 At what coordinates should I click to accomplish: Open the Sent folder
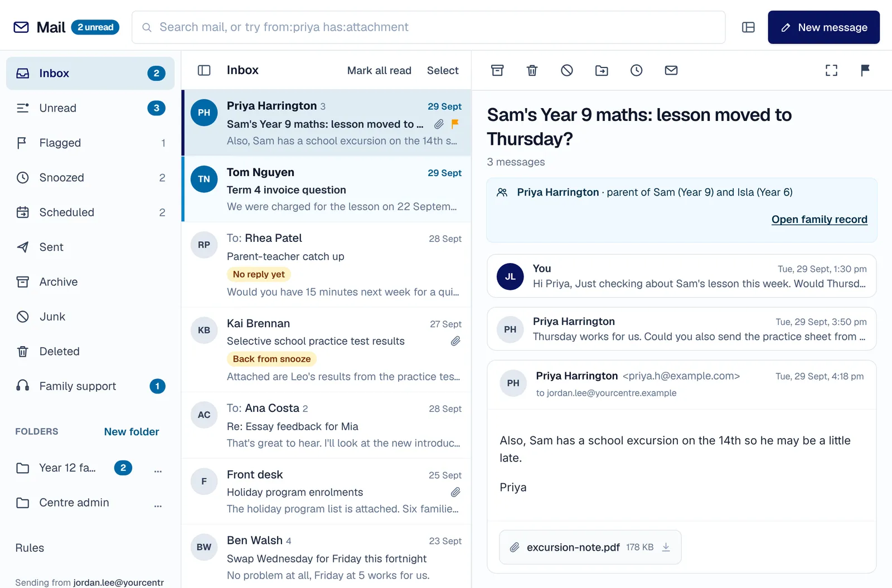coord(90,247)
